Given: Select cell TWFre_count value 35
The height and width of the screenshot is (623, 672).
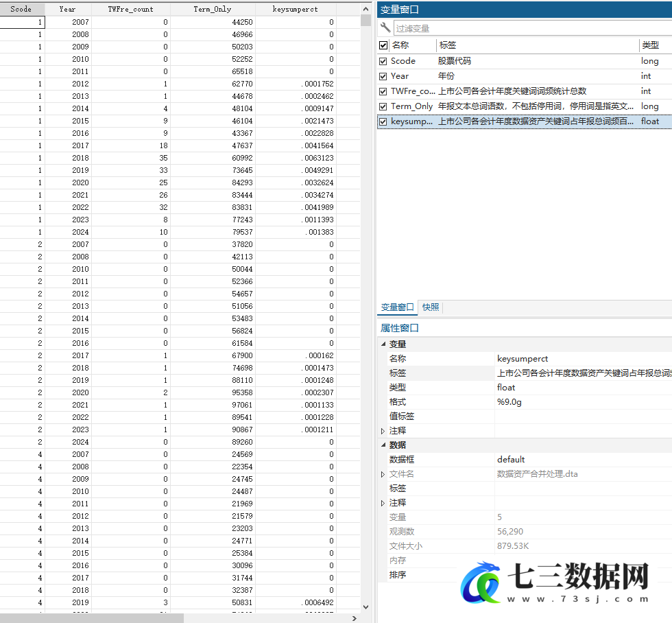Looking at the screenshot, I should pyautogui.click(x=131, y=158).
